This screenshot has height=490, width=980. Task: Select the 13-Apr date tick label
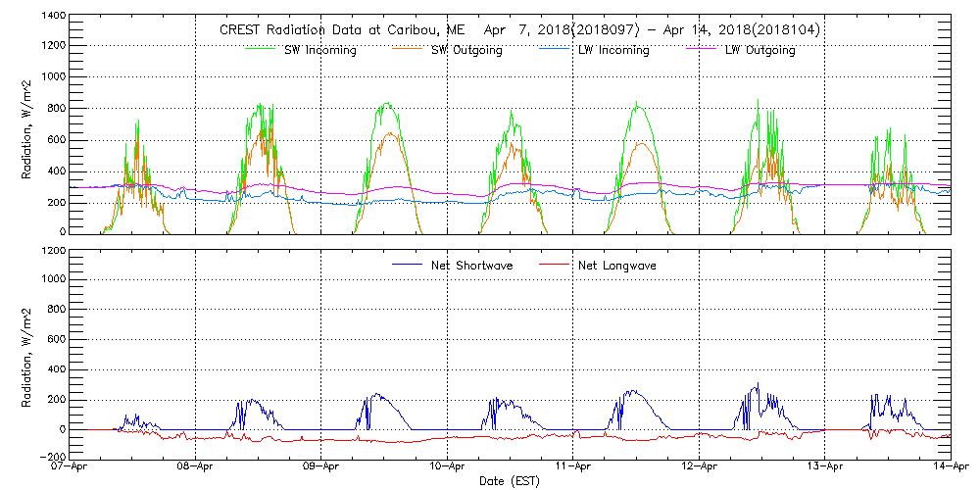824,468
